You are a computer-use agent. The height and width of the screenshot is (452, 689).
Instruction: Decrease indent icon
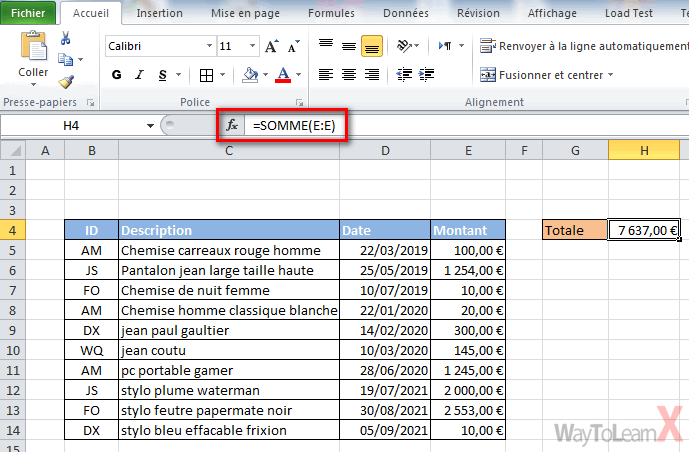[x=404, y=75]
